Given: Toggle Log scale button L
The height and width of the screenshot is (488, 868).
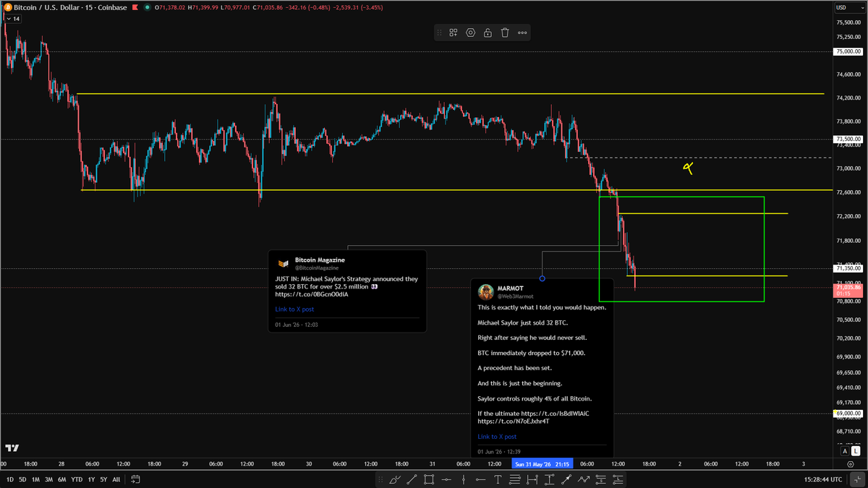Looking at the screenshot, I should 856,451.
